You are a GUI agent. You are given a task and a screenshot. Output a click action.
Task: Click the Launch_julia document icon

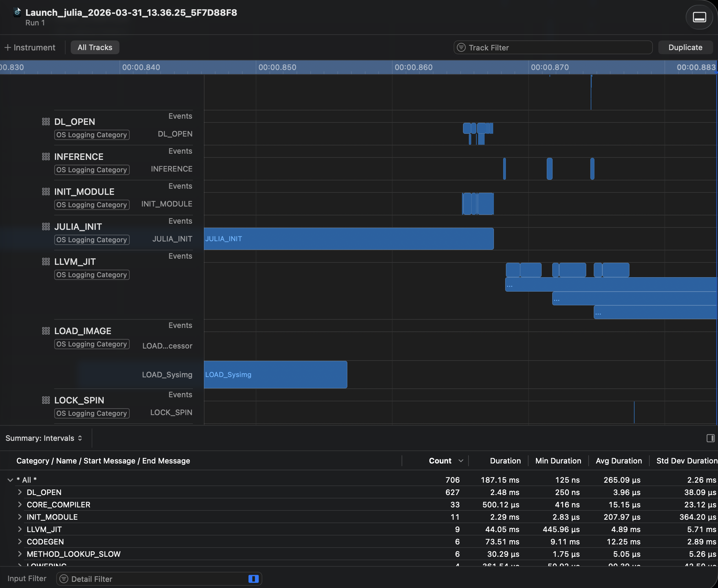pos(17,13)
